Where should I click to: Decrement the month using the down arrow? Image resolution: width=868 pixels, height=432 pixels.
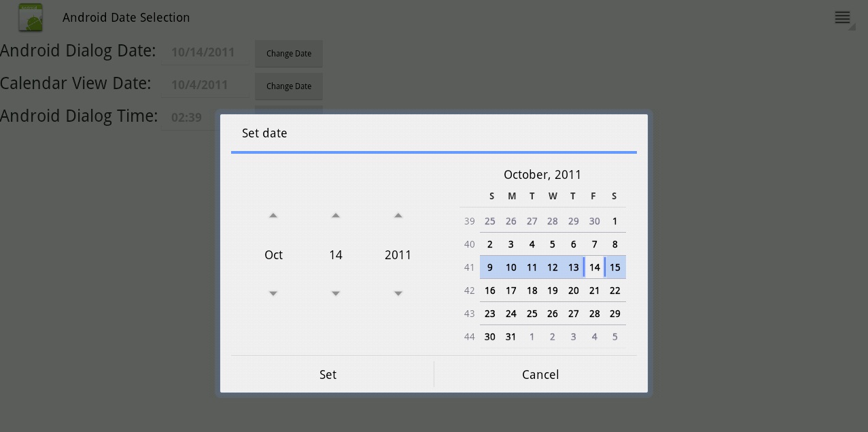[x=273, y=293]
